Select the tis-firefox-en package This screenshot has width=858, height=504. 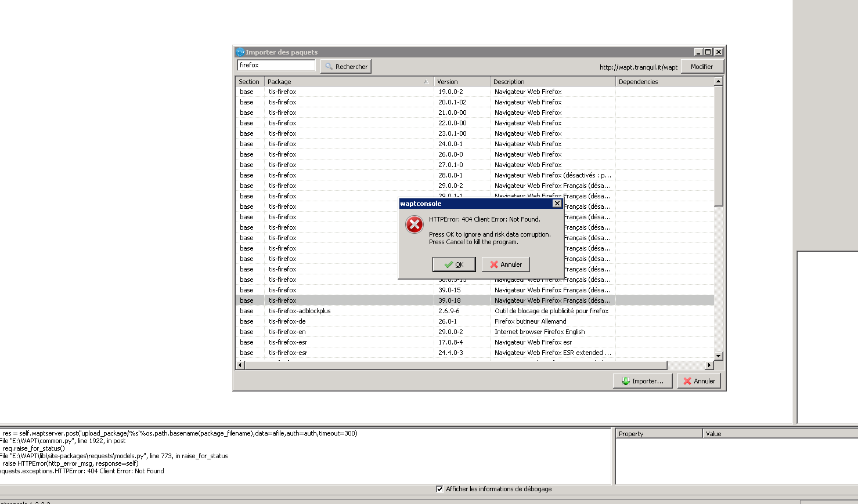287,332
